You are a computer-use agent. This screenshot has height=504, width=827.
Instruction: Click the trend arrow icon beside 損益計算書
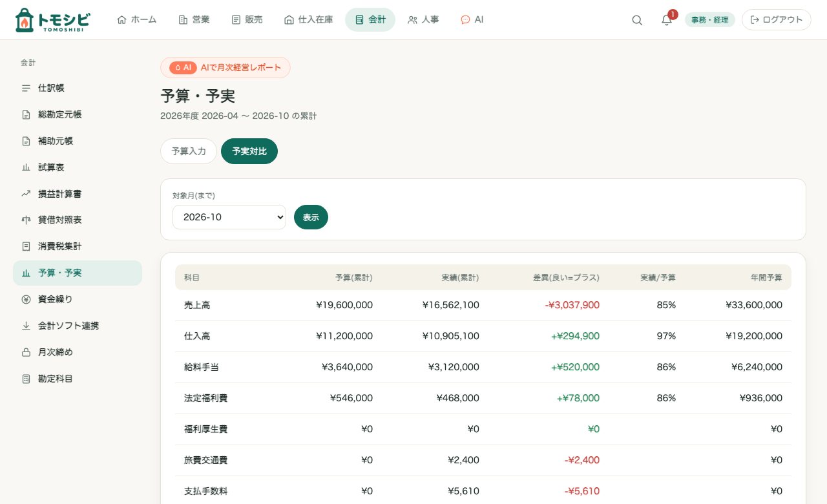pos(26,194)
